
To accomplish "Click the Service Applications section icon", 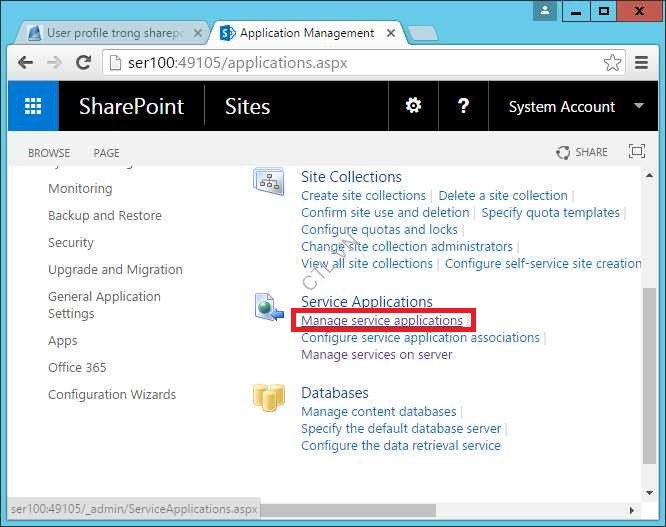I will (x=269, y=307).
